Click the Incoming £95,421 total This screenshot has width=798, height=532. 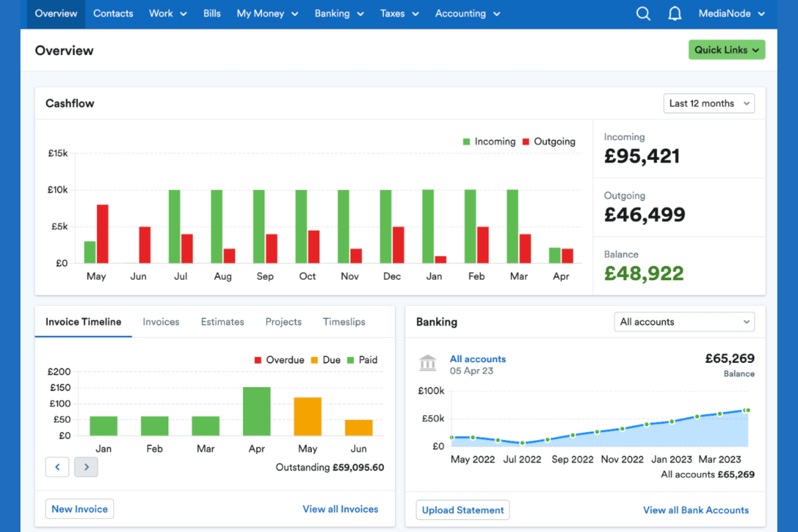[x=642, y=156]
